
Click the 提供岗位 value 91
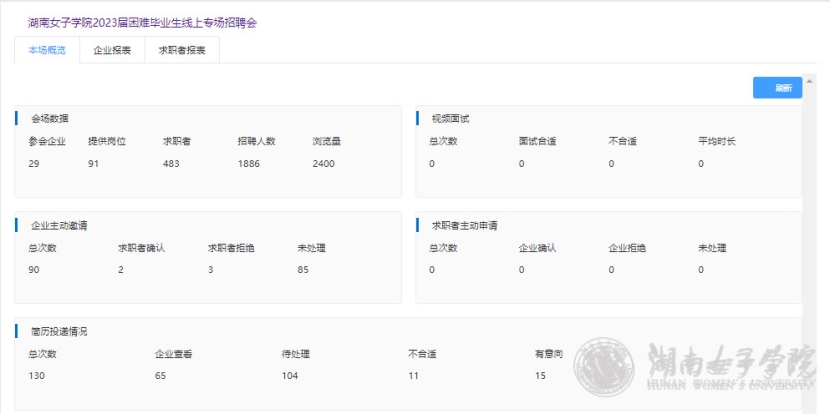94,163
